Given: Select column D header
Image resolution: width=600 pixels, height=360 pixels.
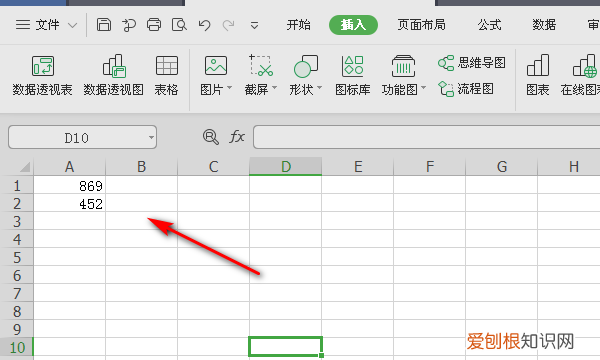Looking at the screenshot, I should pyautogui.click(x=285, y=167).
